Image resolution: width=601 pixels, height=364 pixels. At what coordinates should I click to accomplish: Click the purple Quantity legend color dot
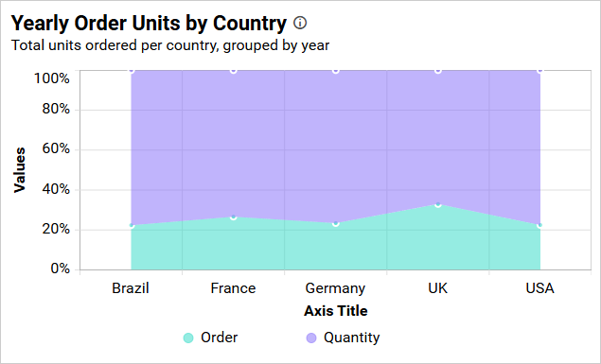click(311, 338)
